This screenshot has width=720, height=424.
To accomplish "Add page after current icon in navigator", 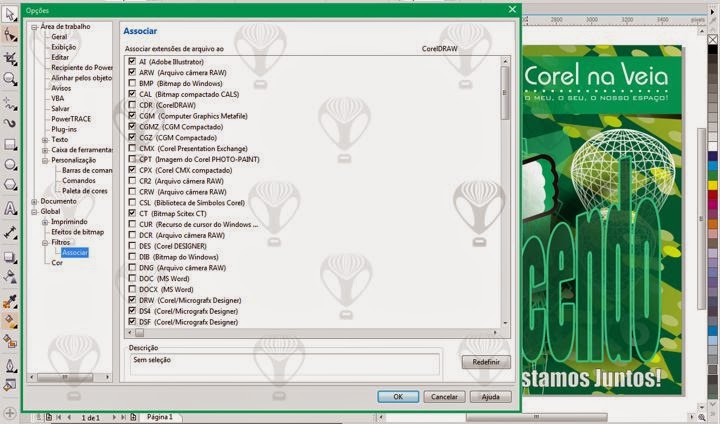I will 133,418.
